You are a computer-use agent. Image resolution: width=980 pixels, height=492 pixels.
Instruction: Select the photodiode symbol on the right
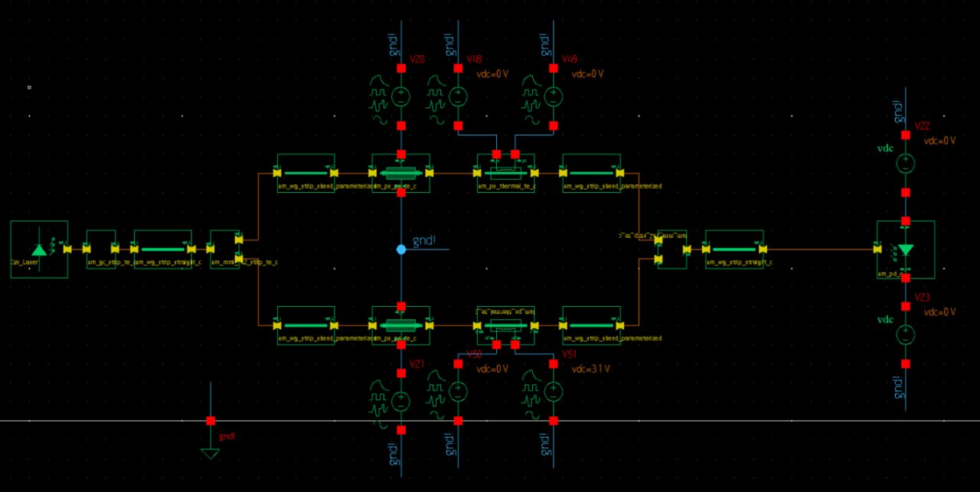(906, 249)
